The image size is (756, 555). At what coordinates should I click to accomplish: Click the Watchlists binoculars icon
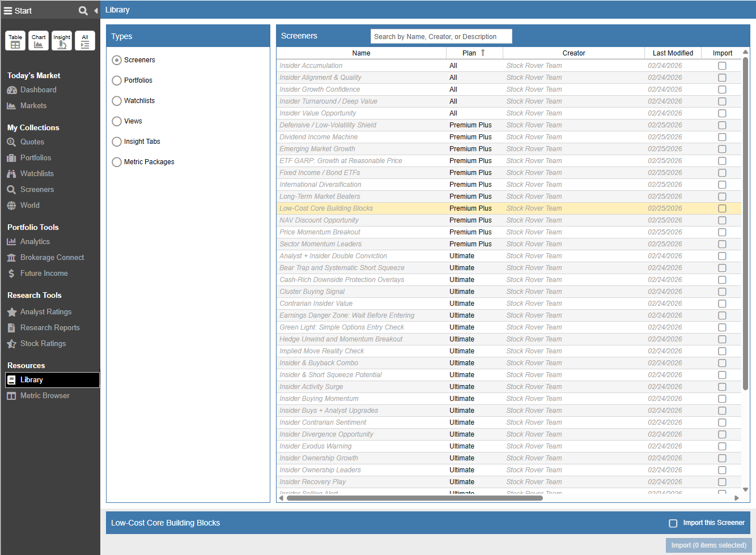pyautogui.click(x=11, y=174)
